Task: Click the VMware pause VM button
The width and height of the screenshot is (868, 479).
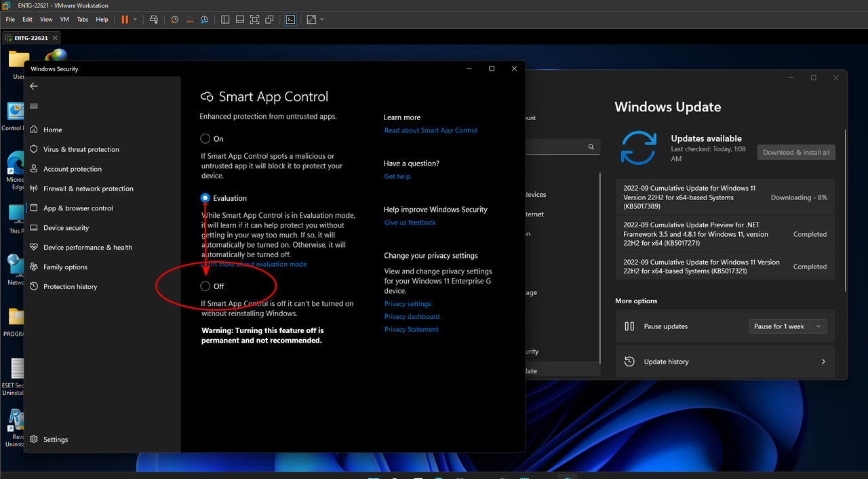Action: [x=125, y=20]
